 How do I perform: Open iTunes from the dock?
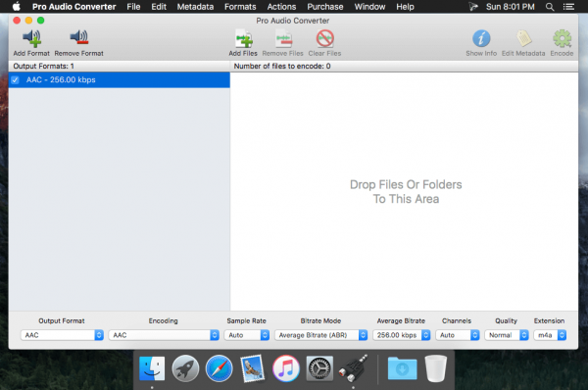coord(286,368)
